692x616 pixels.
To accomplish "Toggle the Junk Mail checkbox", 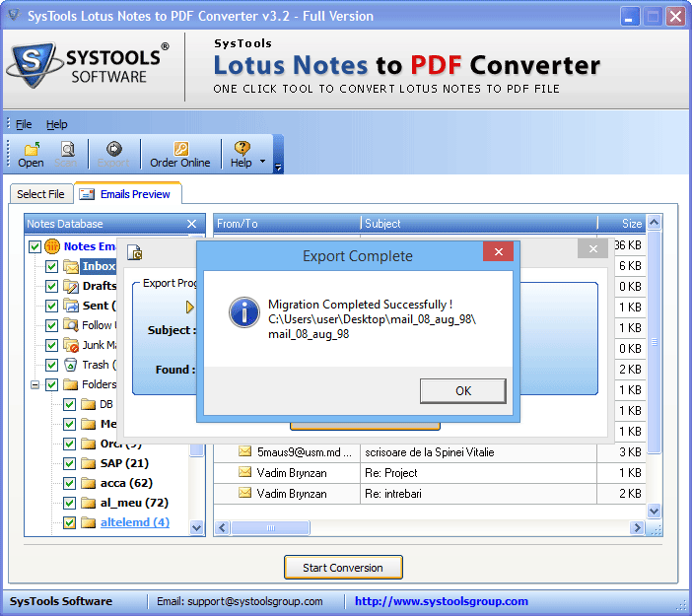I will point(51,345).
